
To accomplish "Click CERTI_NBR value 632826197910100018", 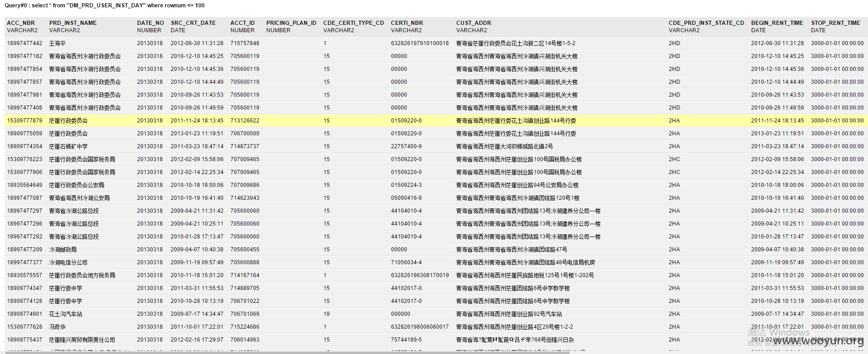I will (x=420, y=43).
